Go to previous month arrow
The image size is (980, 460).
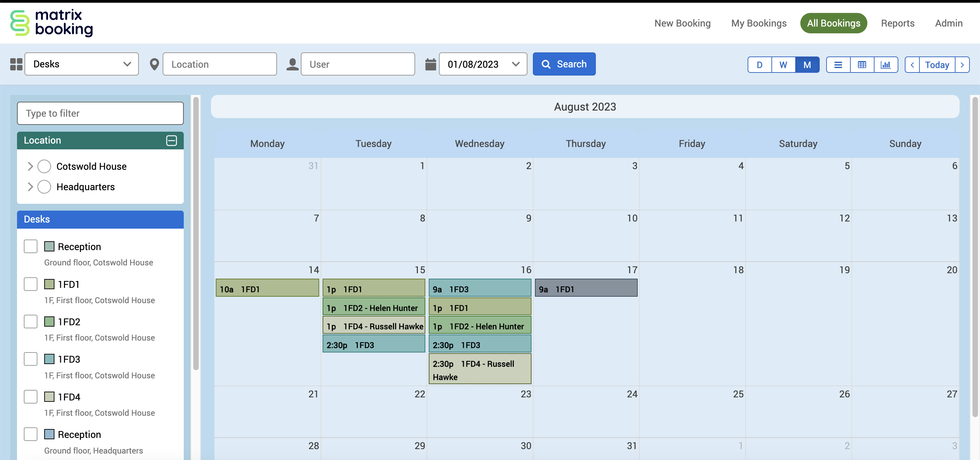pyautogui.click(x=912, y=65)
